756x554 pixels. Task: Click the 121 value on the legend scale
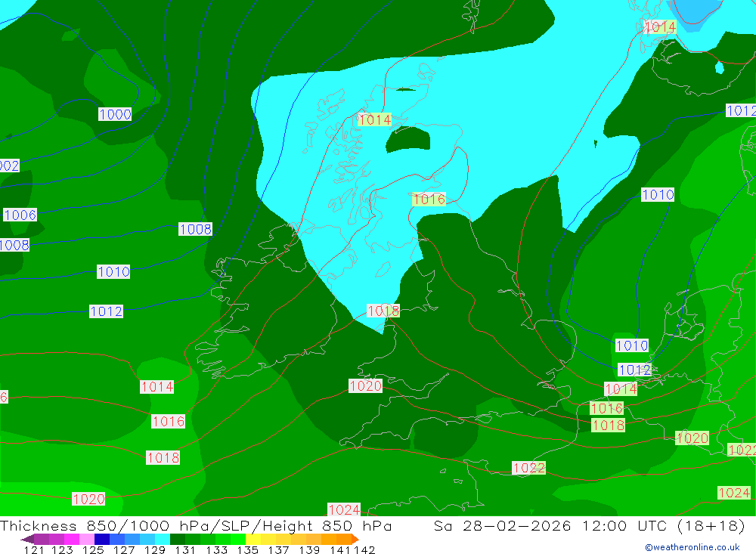34,549
